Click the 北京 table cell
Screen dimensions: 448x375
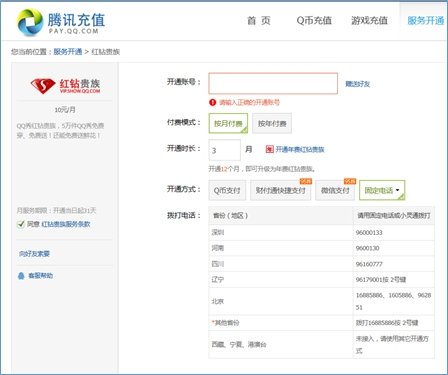(280, 301)
